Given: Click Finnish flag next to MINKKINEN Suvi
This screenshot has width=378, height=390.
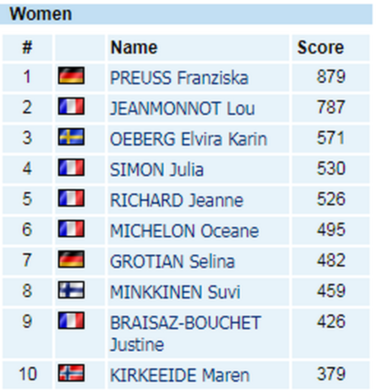Looking at the screenshot, I should click(x=71, y=290).
